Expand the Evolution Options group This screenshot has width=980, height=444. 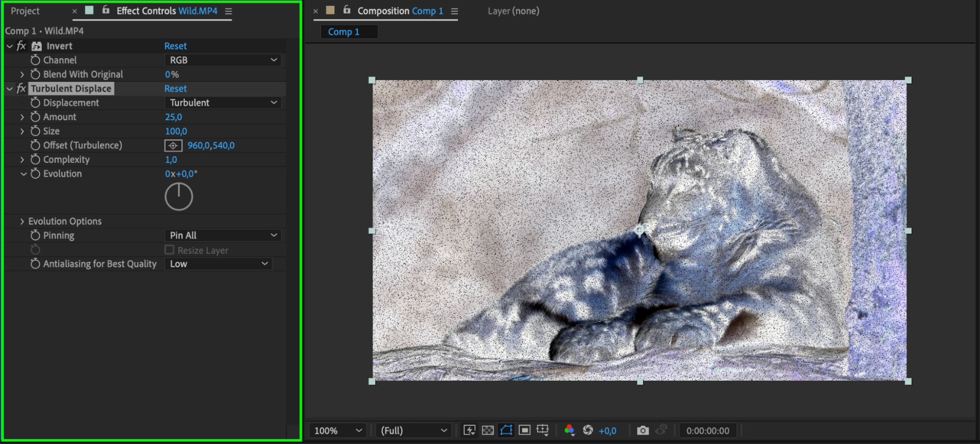click(22, 222)
